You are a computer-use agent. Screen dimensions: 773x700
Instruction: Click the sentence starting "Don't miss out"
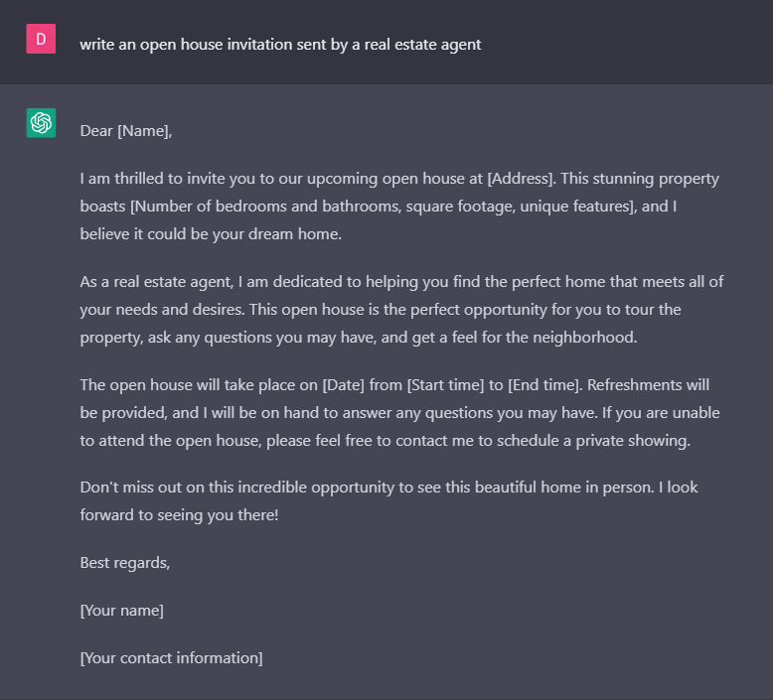[298, 488]
